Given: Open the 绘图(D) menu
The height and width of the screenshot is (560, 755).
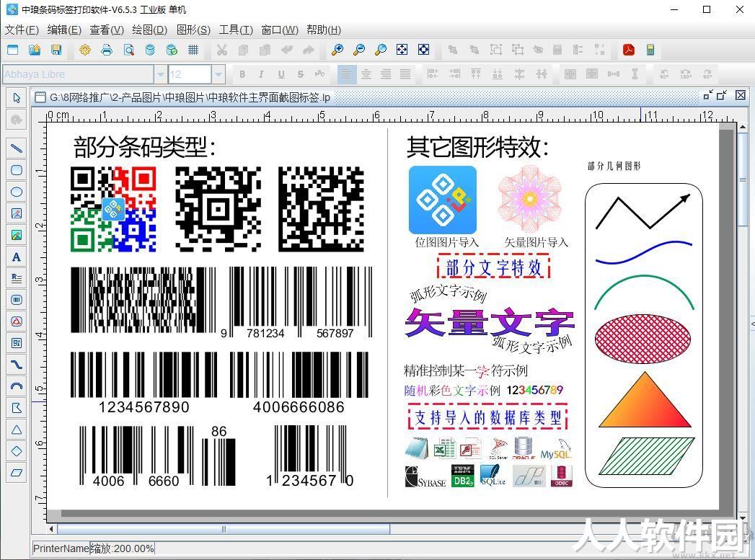Looking at the screenshot, I should (x=149, y=30).
